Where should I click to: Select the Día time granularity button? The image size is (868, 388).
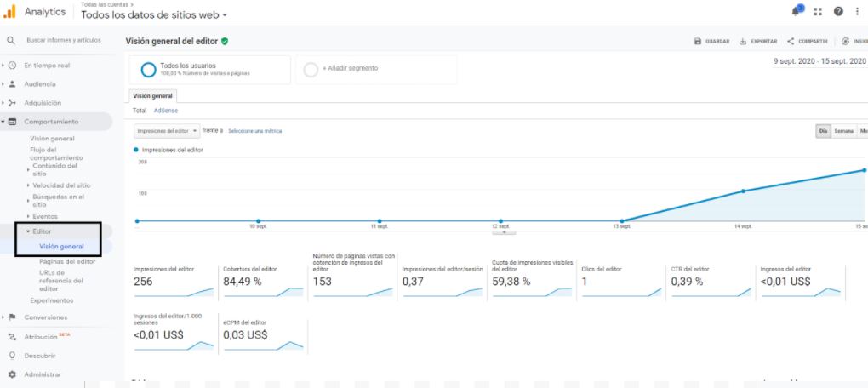pos(823,131)
